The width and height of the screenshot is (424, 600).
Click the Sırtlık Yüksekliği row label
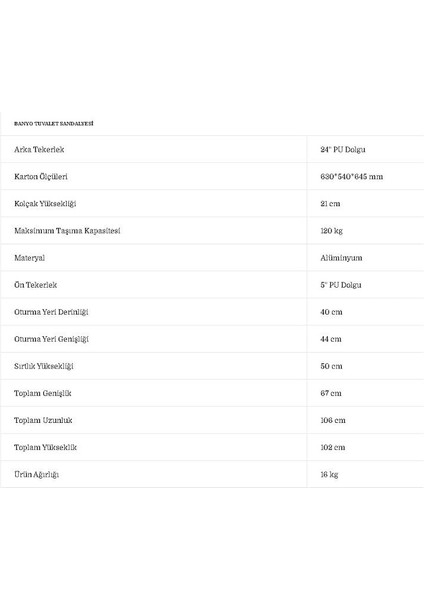[44, 366]
